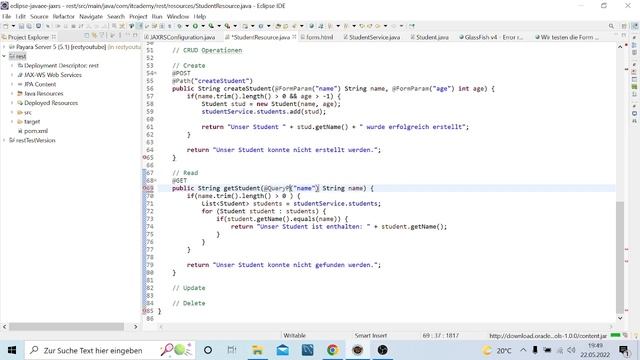Open the Windows Start menu
The width and height of the screenshot is (640, 360).
pyautogui.click(x=12, y=350)
